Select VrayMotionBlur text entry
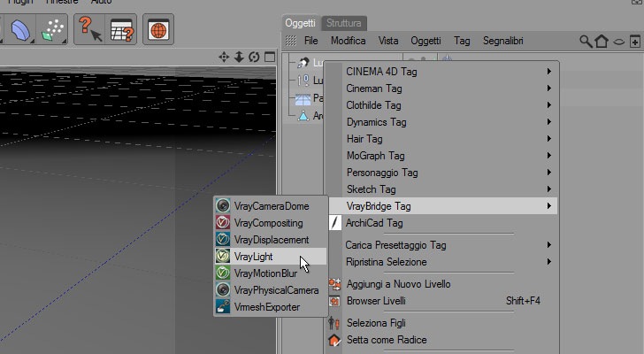Screen dimensions: 644x354 [265, 273]
